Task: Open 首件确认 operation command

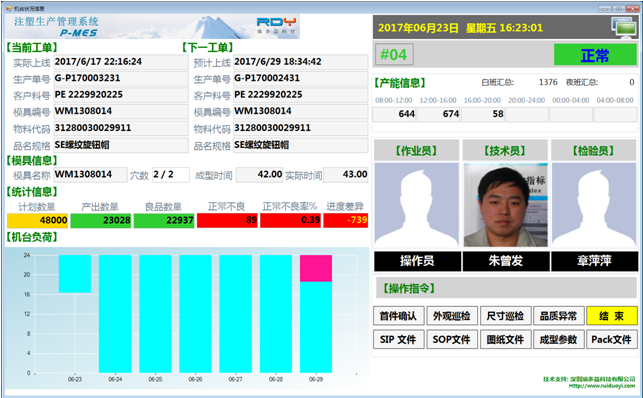Action: [398, 316]
